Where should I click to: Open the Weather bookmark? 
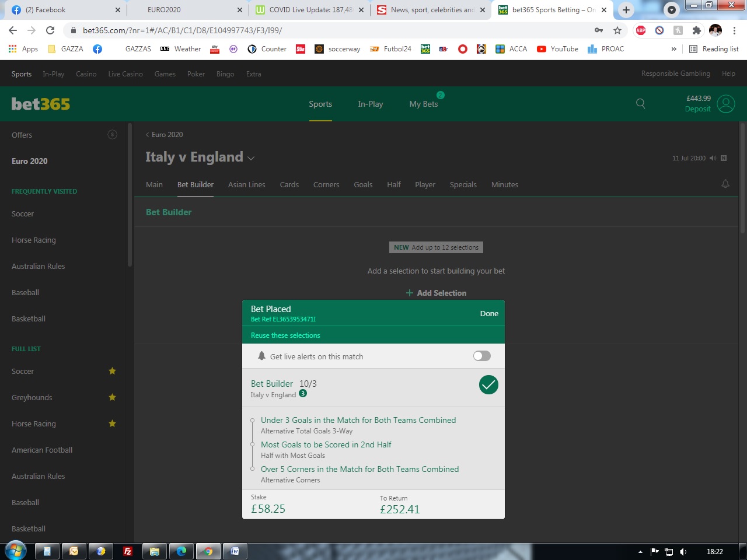click(181, 49)
